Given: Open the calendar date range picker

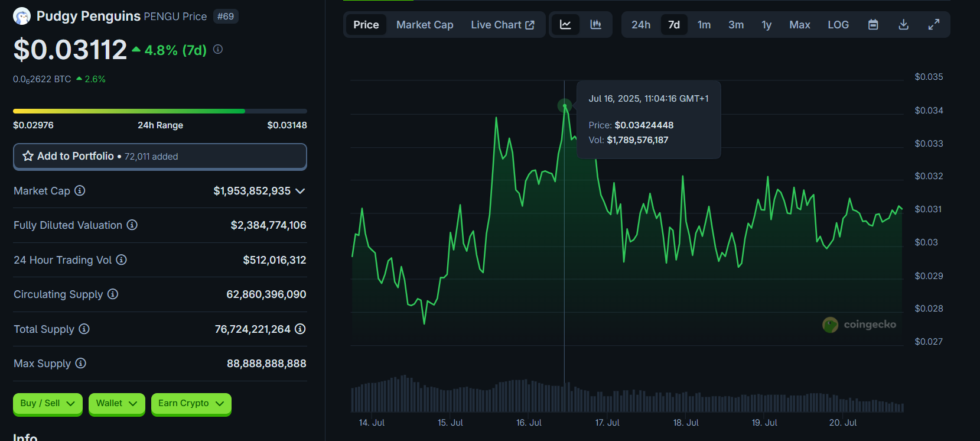Looking at the screenshot, I should point(873,25).
